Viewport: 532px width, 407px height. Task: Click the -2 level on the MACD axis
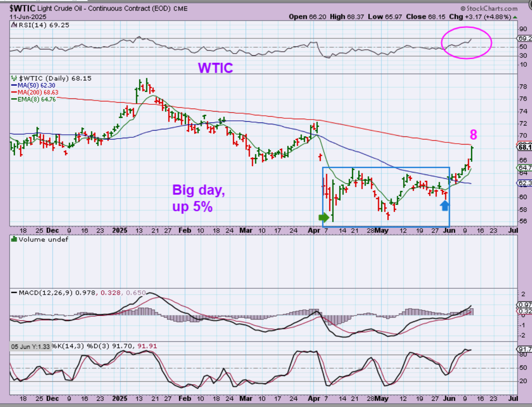pos(523,335)
